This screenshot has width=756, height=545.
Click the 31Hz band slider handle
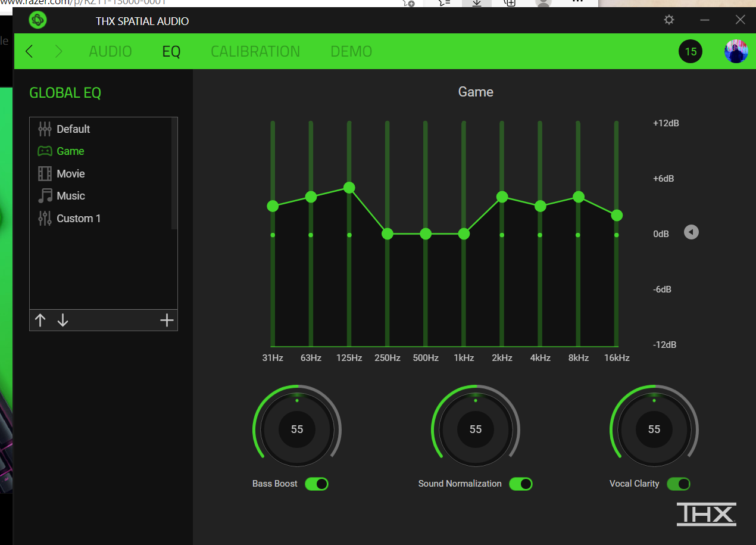point(273,206)
